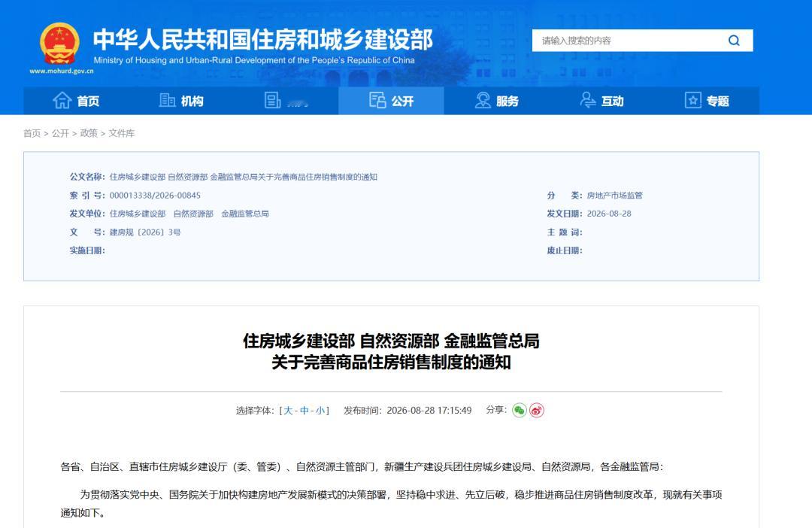
Task: Set font size to 小
Action: coord(320,411)
